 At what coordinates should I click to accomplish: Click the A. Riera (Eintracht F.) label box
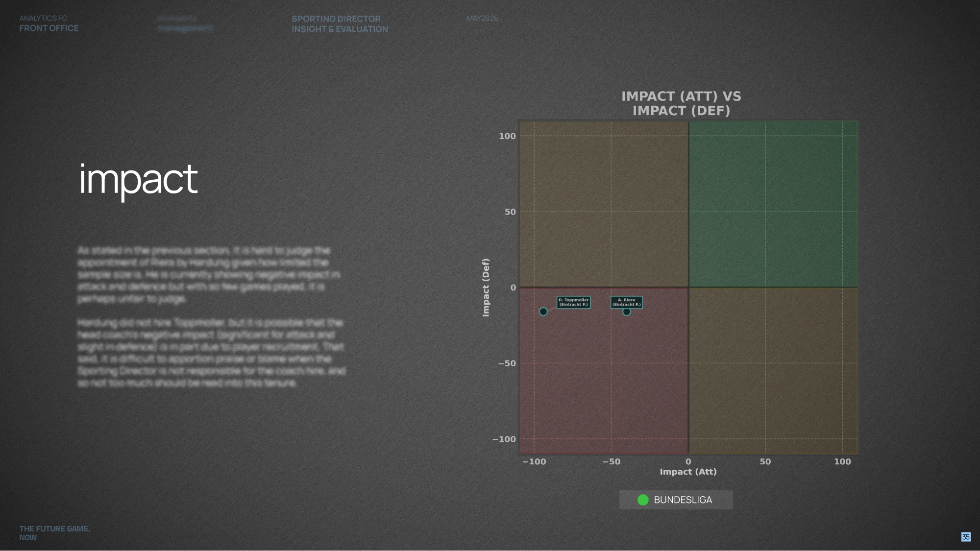[626, 302]
